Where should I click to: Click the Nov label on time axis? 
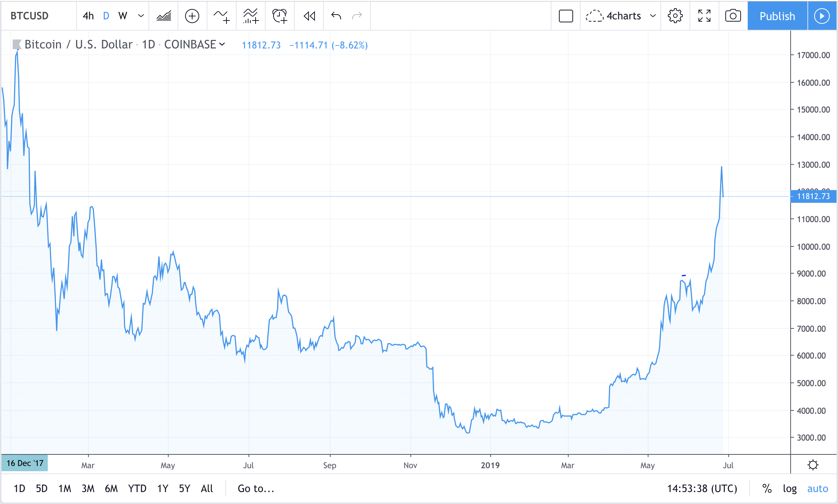tap(410, 465)
